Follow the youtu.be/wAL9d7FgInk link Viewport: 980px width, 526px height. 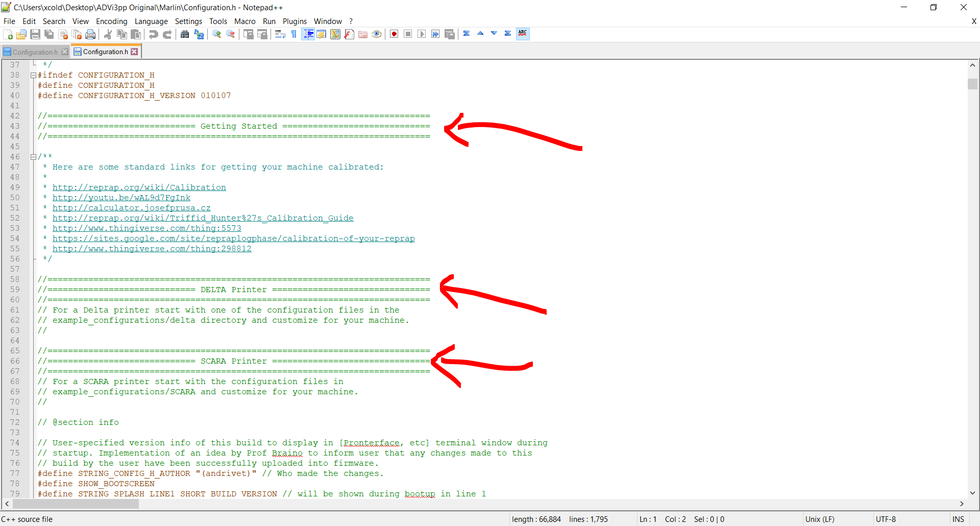coord(121,198)
